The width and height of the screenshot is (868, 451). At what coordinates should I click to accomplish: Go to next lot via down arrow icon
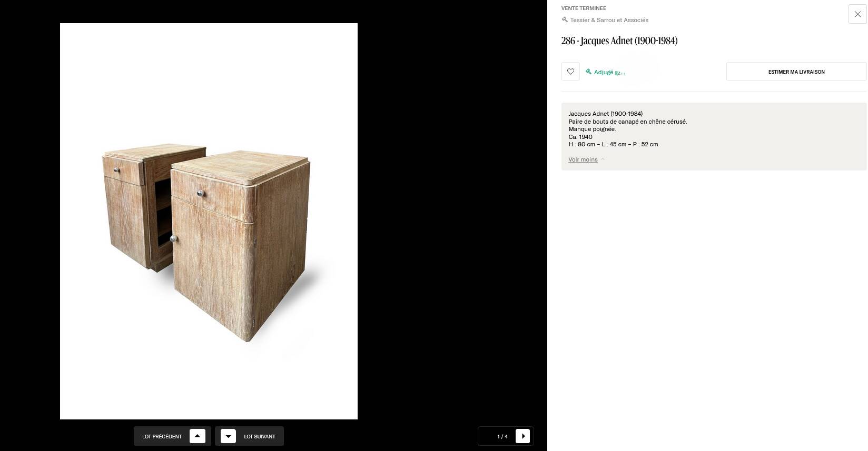tap(228, 436)
